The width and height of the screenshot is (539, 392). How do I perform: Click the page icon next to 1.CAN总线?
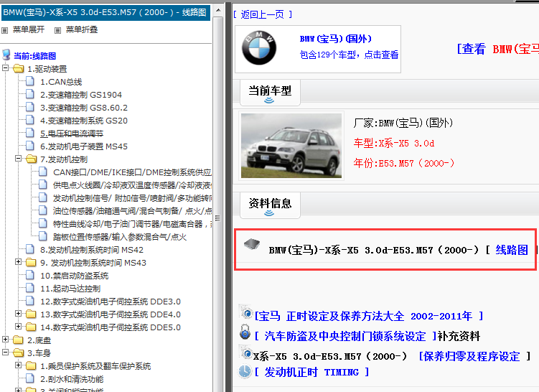pyautogui.click(x=30, y=82)
